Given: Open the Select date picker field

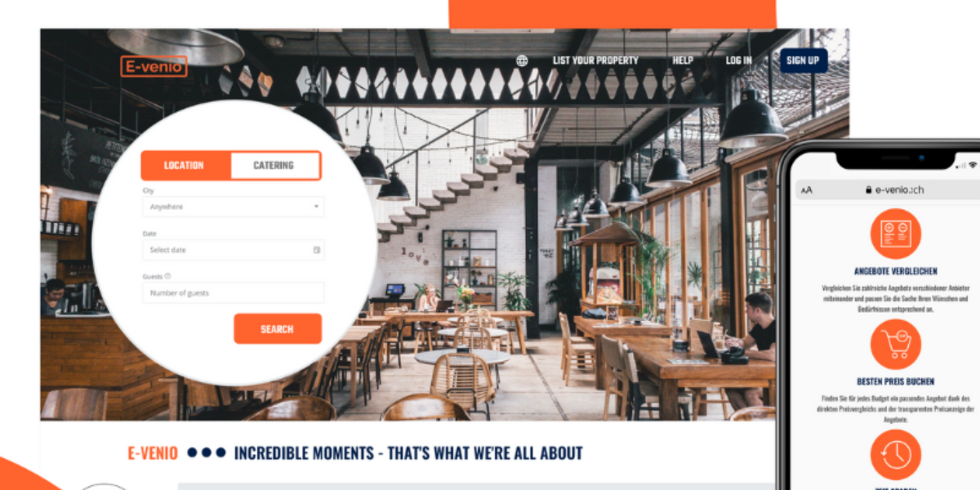Looking at the screenshot, I should pos(233,250).
